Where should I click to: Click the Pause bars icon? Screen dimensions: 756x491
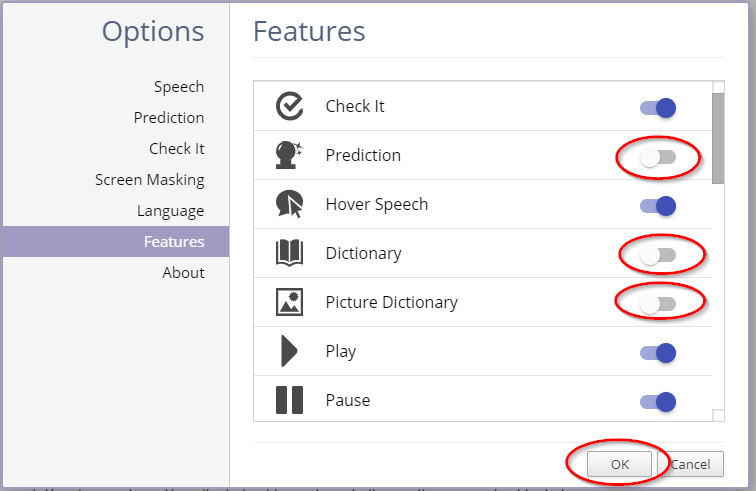tap(289, 400)
